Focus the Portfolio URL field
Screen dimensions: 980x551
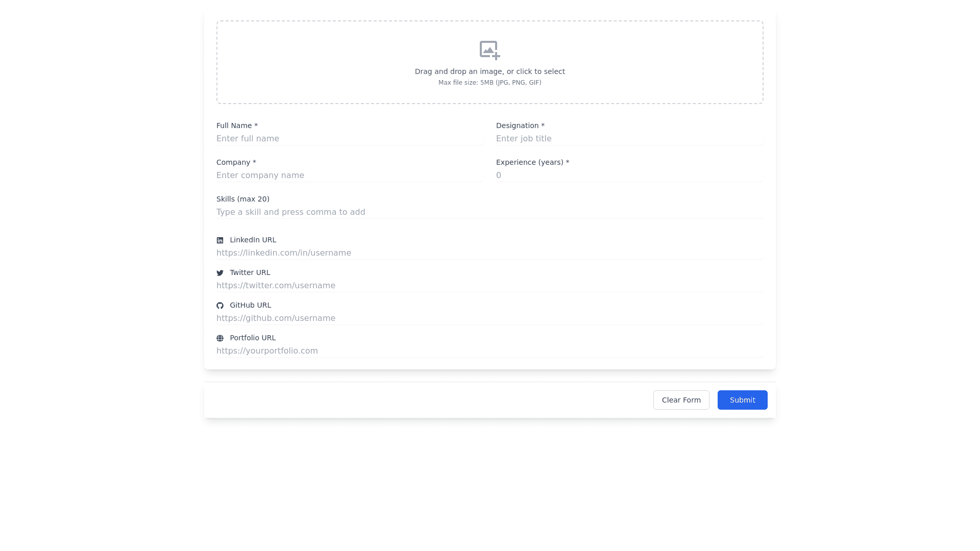coord(489,351)
